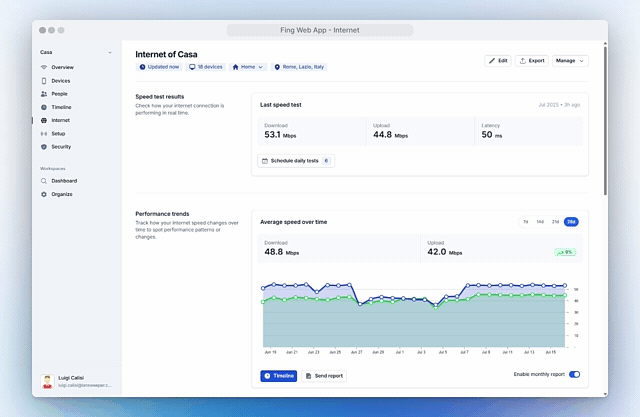Screen dimensions: 640x417
Task: Click the 18 devices tag
Action: (x=206, y=67)
